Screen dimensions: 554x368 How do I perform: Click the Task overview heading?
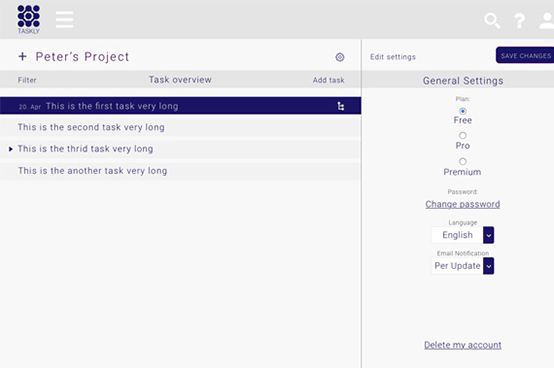point(180,80)
